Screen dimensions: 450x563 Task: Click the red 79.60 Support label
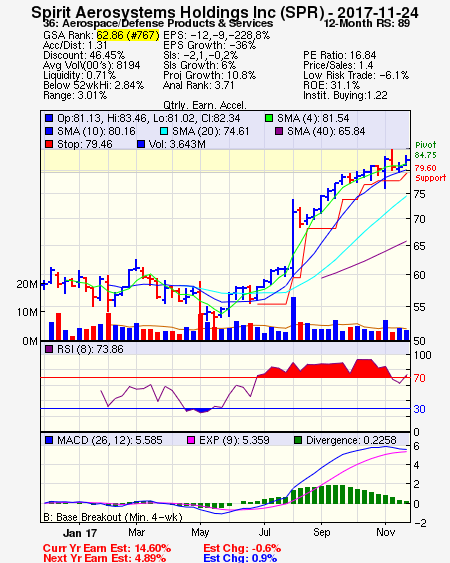pos(430,173)
